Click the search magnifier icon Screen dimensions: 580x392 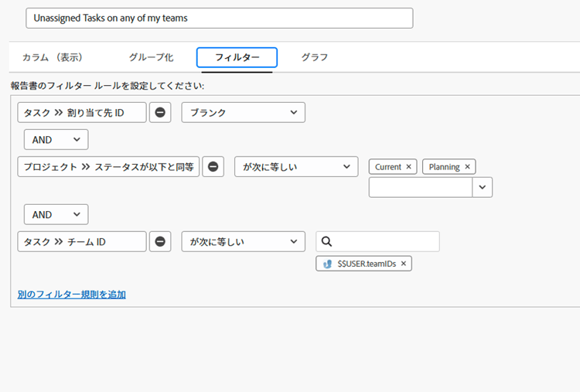326,241
